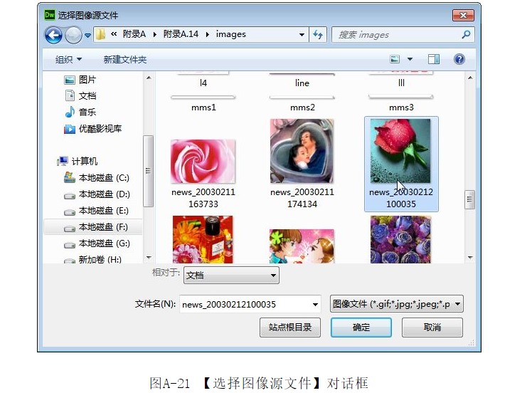Select 本地磁盘 (C:) drive
Viewport: 532px width, 393px height.
point(103,177)
